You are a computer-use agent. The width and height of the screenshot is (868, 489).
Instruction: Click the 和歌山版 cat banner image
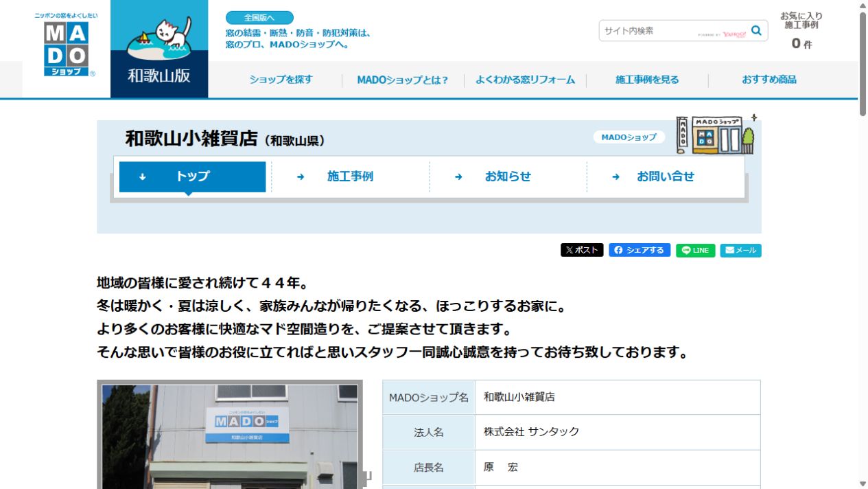click(159, 49)
